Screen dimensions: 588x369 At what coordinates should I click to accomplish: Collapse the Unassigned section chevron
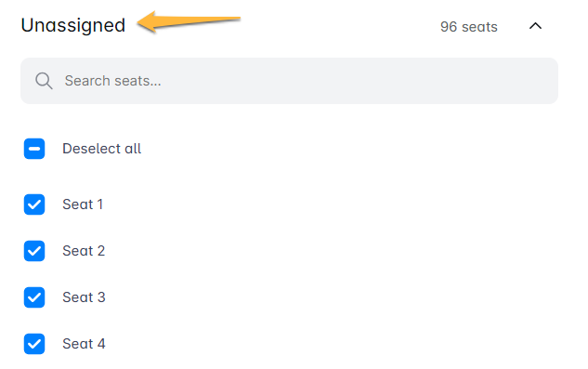[x=535, y=26]
